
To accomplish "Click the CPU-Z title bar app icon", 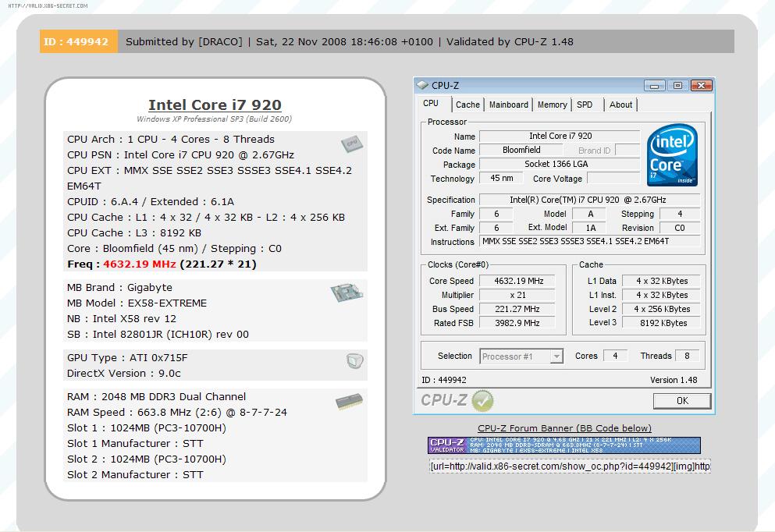I will point(422,85).
